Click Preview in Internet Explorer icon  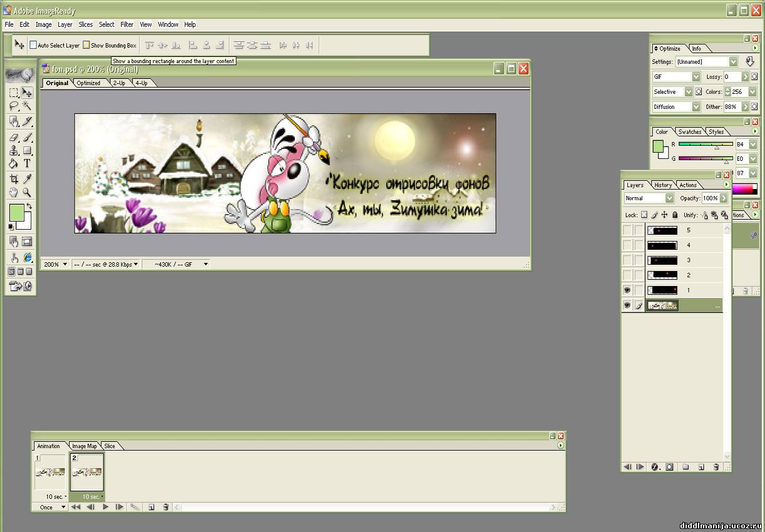click(27, 257)
